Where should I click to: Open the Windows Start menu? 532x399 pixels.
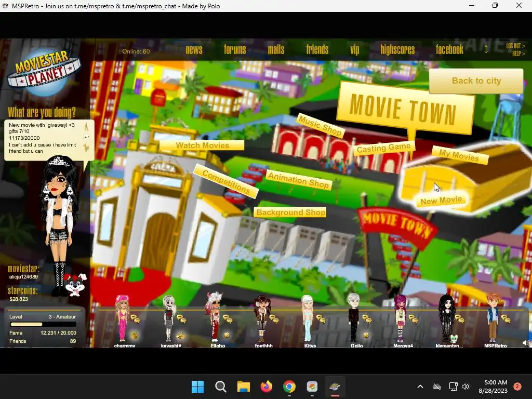pyautogui.click(x=197, y=387)
